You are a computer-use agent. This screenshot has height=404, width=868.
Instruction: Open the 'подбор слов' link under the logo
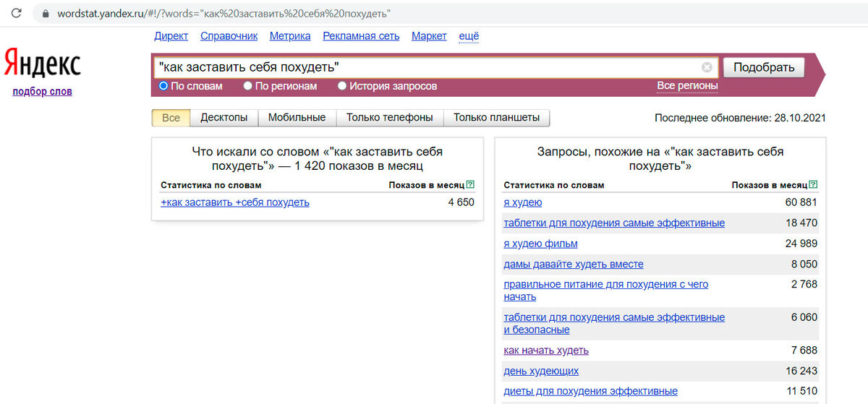pyautogui.click(x=42, y=91)
